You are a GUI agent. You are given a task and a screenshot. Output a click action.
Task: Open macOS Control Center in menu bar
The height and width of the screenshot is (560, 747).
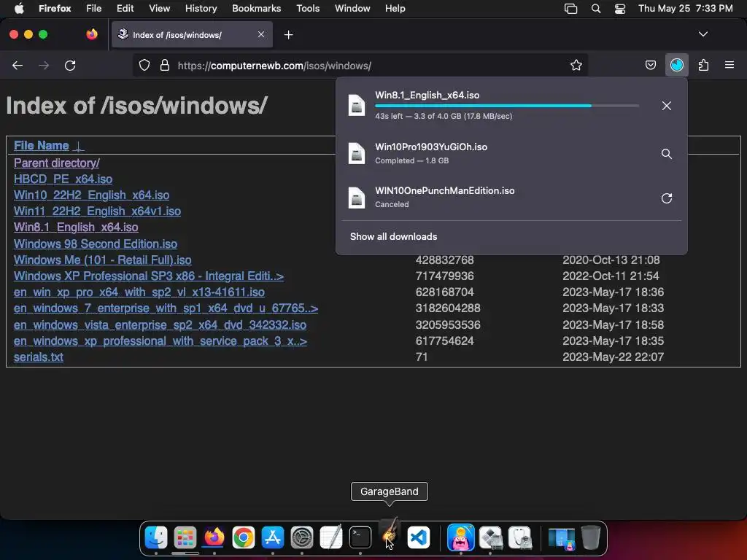click(620, 9)
